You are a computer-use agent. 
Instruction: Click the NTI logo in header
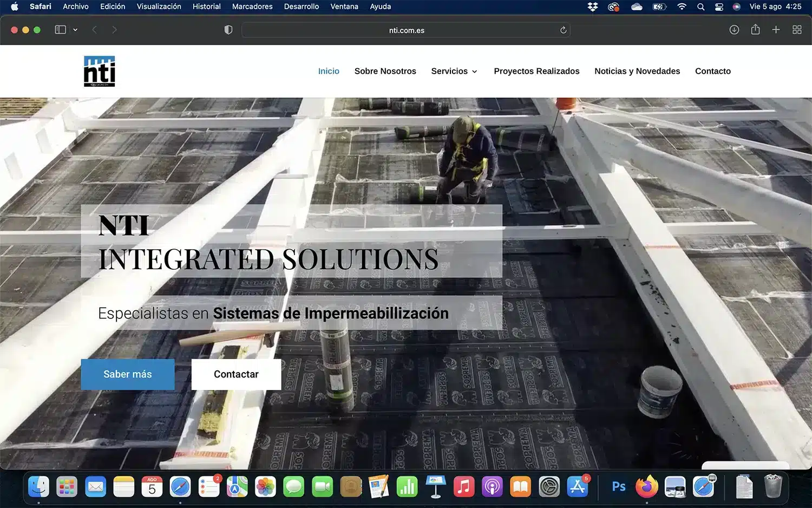tap(100, 71)
